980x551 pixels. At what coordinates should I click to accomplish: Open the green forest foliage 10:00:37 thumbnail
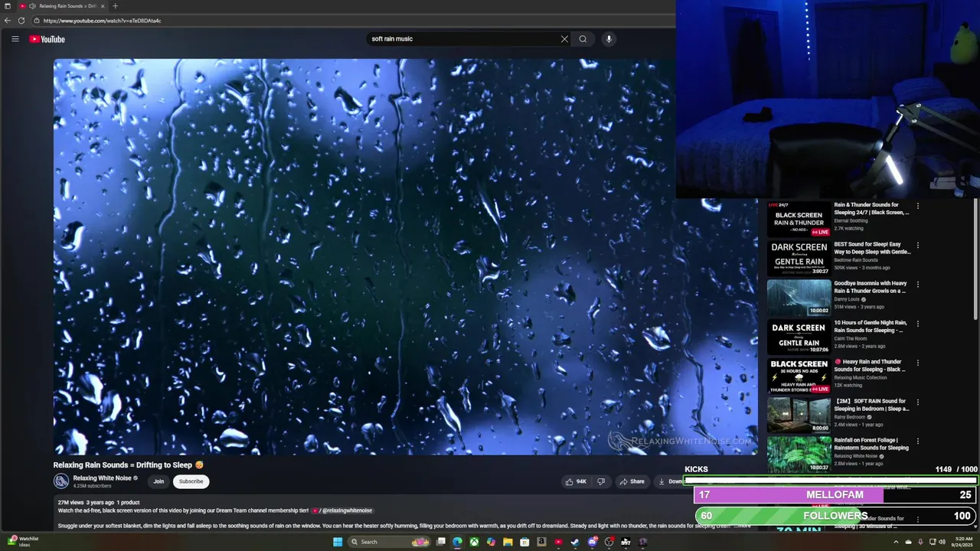click(x=799, y=454)
